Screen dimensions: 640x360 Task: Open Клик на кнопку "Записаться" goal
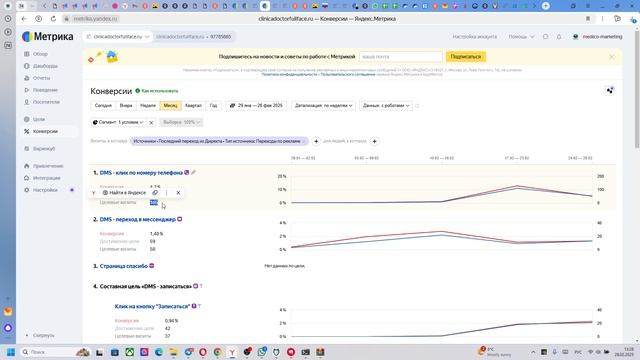tap(152, 306)
